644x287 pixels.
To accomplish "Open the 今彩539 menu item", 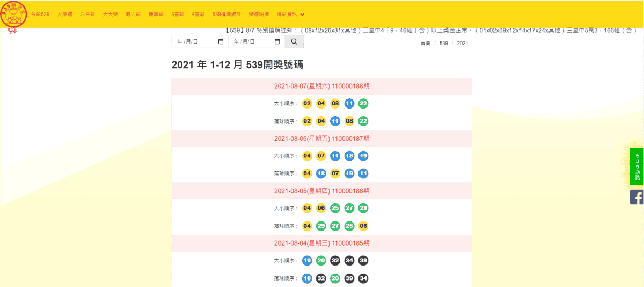I will (x=40, y=14).
